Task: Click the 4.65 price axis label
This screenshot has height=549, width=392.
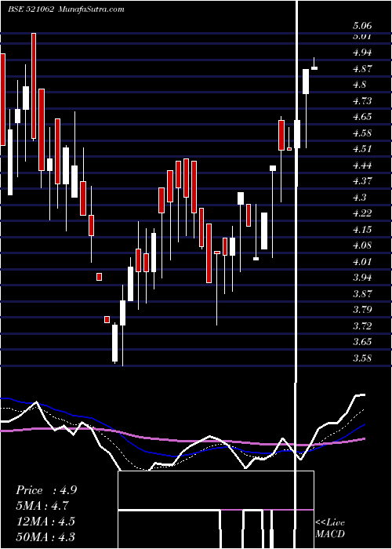Action: [362, 117]
